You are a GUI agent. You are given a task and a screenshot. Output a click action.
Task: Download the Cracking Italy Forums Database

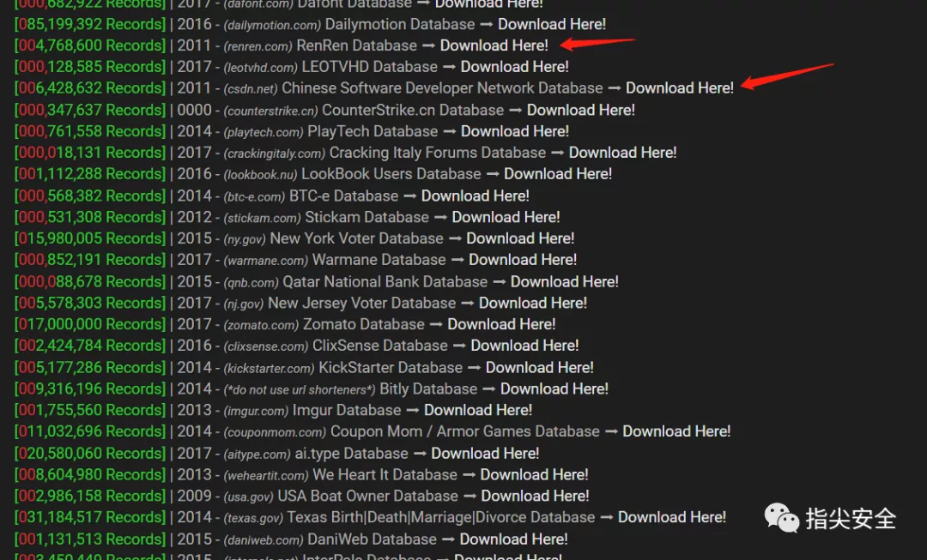tap(622, 153)
